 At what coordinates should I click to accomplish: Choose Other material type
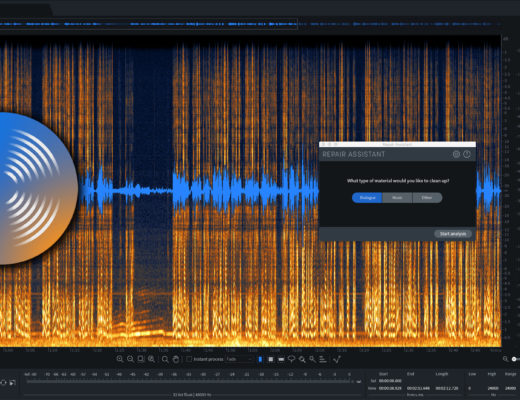(x=427, y=198)
